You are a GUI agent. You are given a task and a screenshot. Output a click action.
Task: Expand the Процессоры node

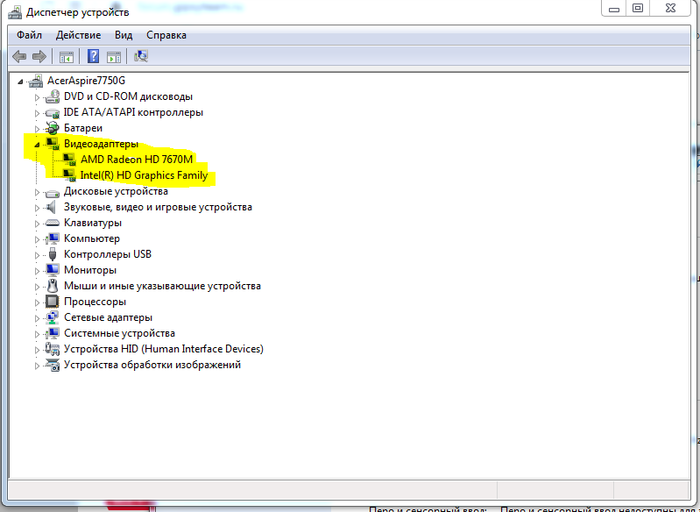pyautogui.click(x=38, y=303)
